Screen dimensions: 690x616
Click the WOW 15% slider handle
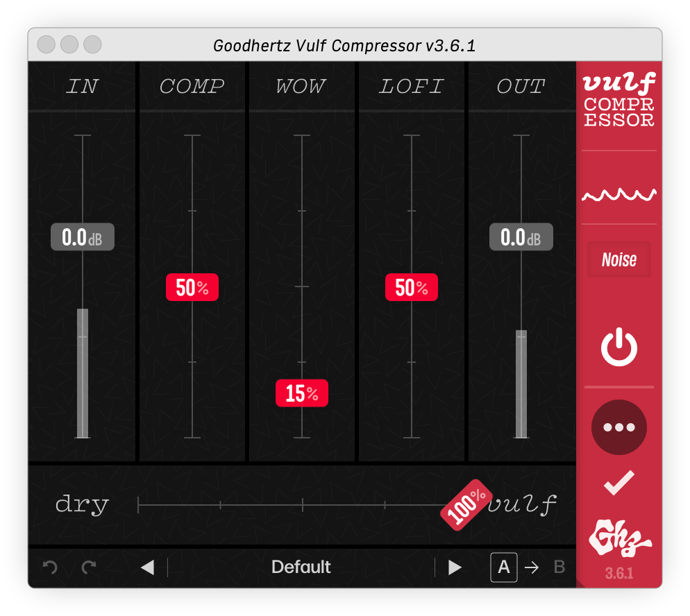point(302,393)
